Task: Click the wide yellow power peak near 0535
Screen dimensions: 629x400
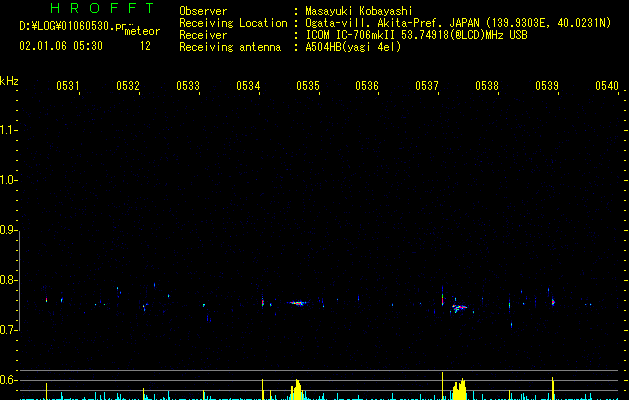Action: tap(296, 390)
